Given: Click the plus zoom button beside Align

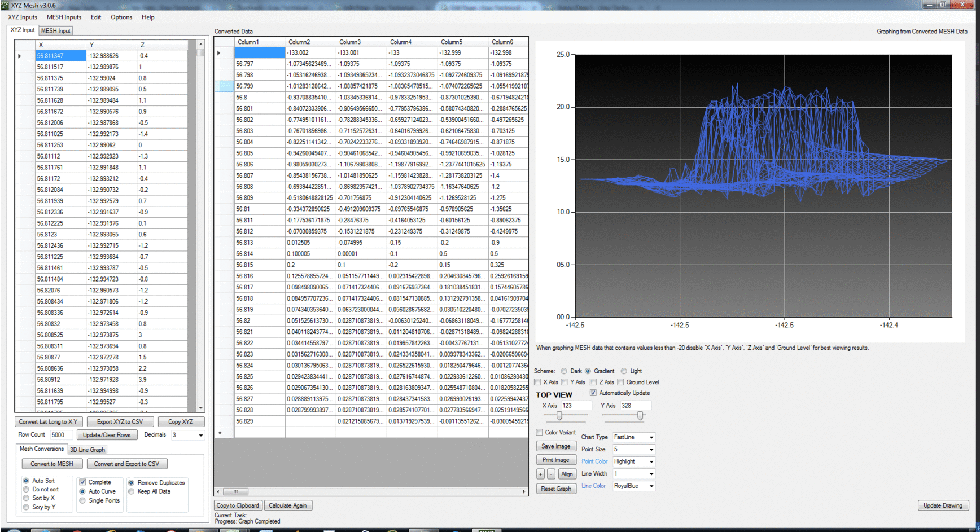Looking at the screenshot, I should [540, 474].
